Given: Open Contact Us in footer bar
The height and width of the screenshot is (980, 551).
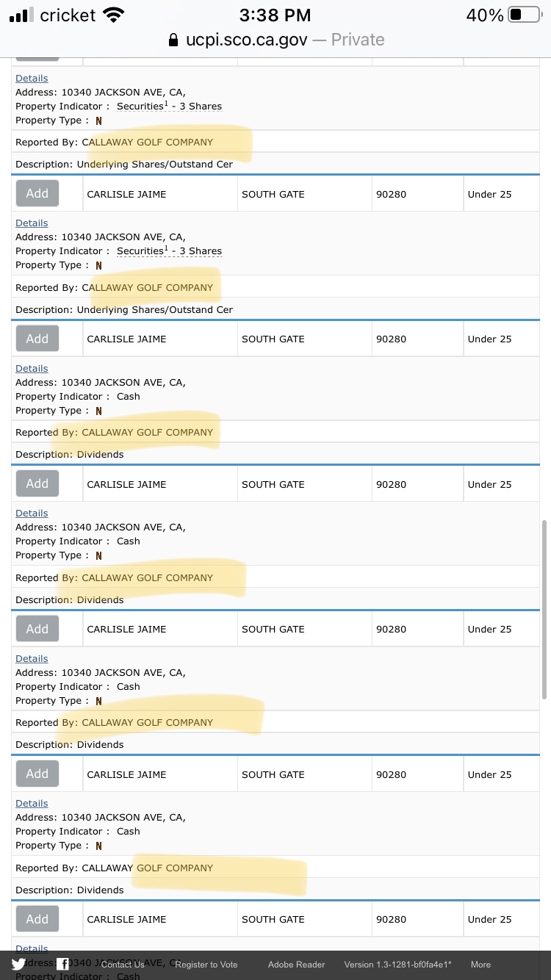Looking at the screenshot, I should click(123, 965).
